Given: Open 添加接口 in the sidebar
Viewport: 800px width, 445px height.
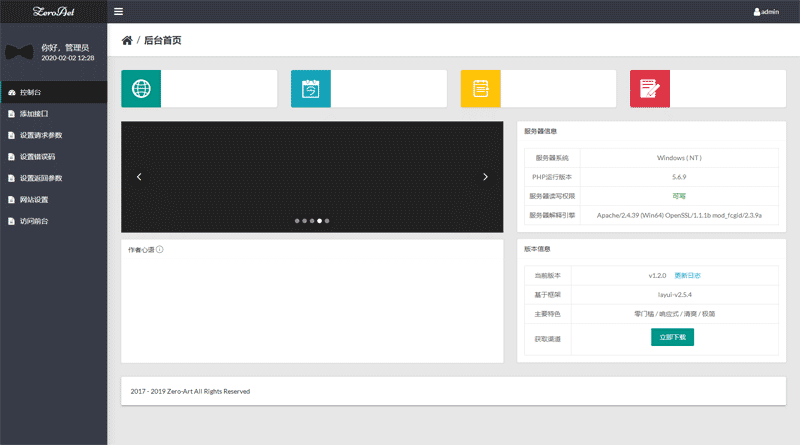Looking at the screenshot, I should tap(34, 114).
